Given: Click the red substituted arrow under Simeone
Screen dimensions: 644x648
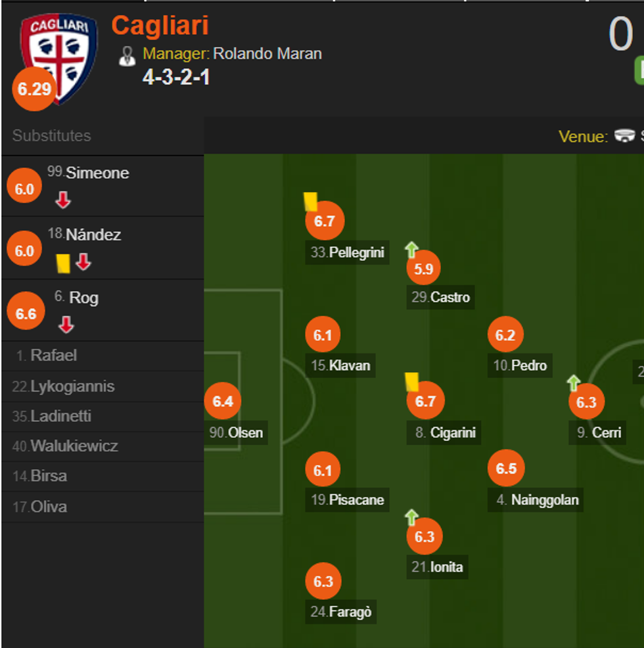Looking at the screenshot, I should [63, 200].
